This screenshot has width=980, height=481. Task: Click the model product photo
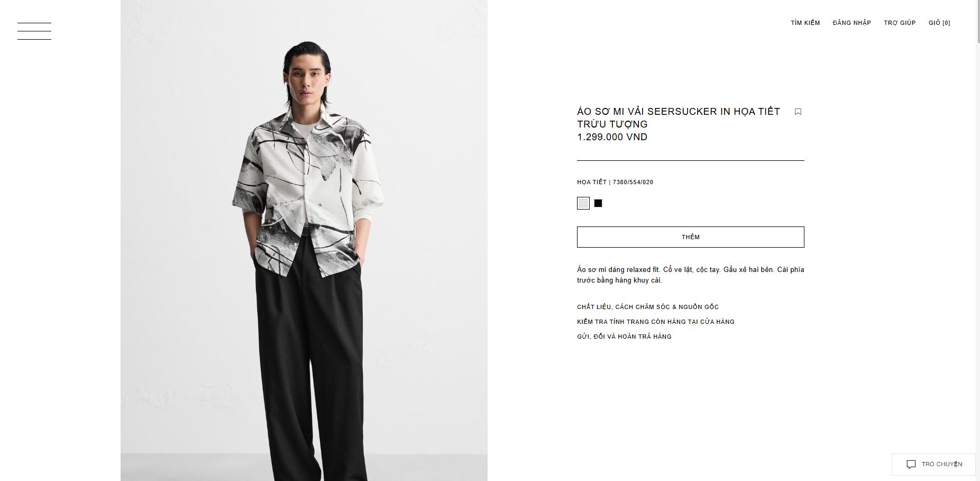pyautogui.click(x=304, y=240)
